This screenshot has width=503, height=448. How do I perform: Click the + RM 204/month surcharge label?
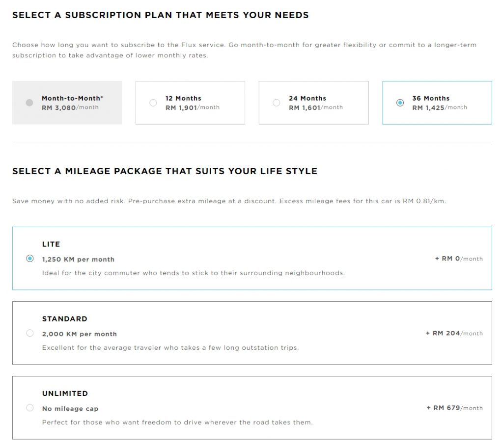(454, 333)
